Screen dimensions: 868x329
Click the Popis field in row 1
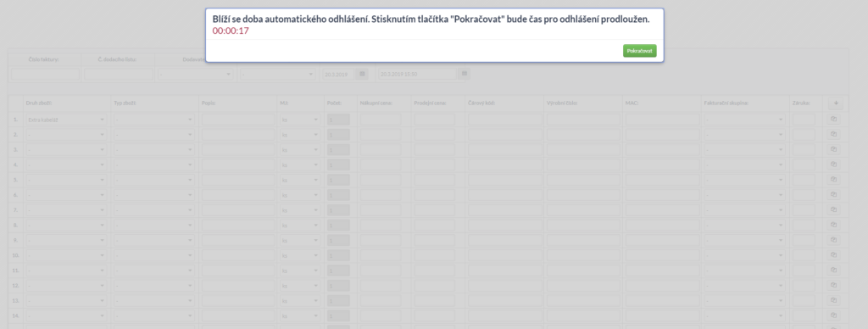pyautogui.click(x=238, y=120)
